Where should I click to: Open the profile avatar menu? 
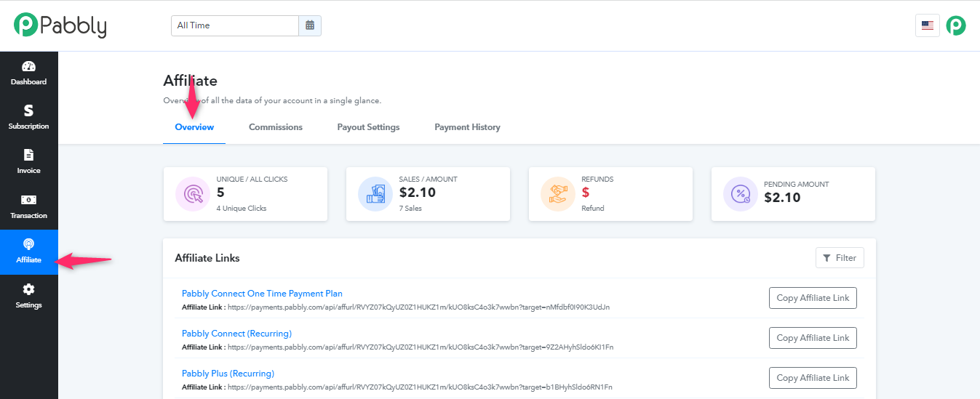point(955,25)
